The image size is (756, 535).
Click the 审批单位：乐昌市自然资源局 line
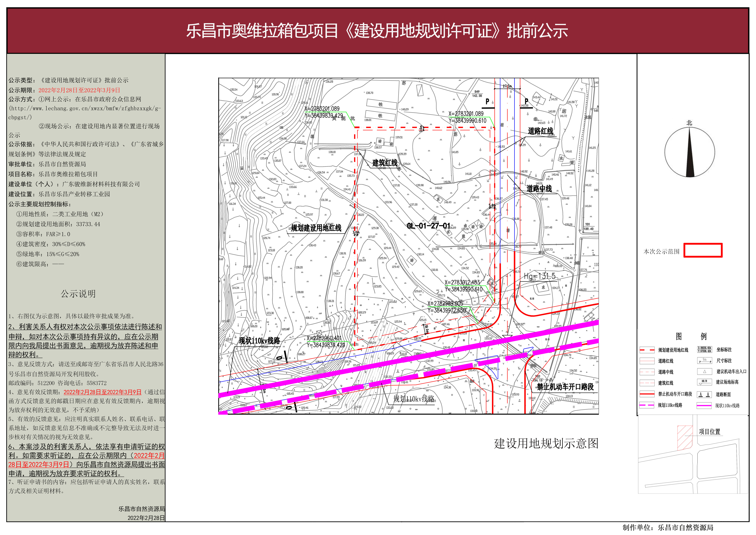(47, 164)
